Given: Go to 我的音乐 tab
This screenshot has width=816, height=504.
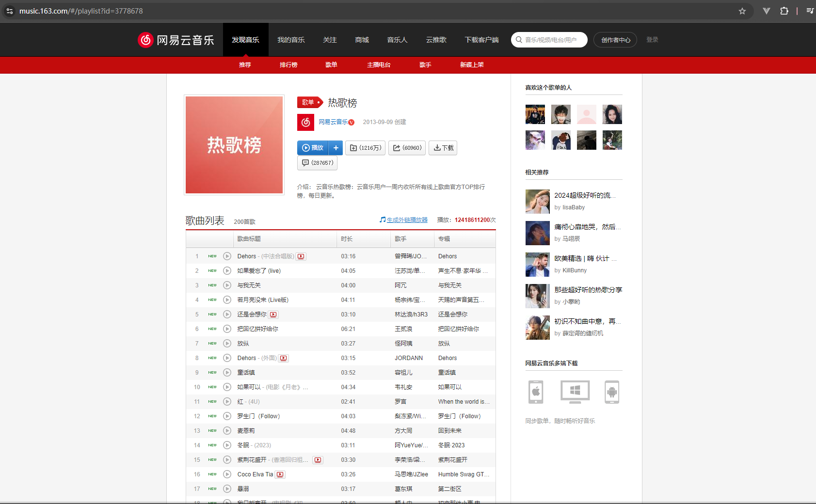Looking at the screenshot, I should tap(291, 40).
